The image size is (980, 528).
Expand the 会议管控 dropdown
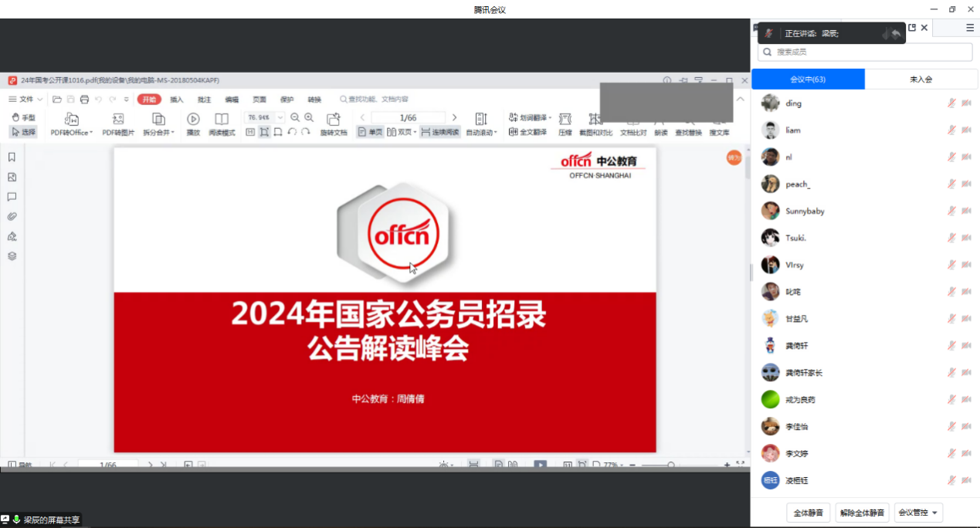[918, 513]
